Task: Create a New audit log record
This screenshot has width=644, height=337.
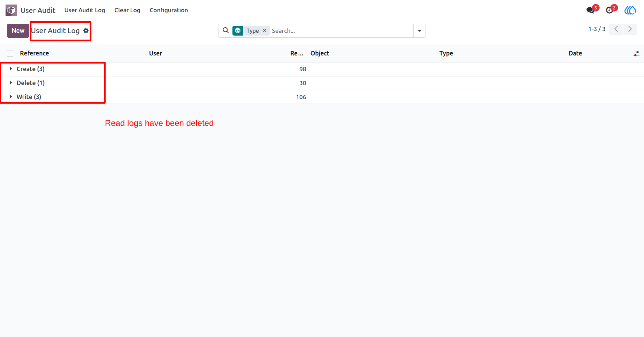Action: point(18,31)
